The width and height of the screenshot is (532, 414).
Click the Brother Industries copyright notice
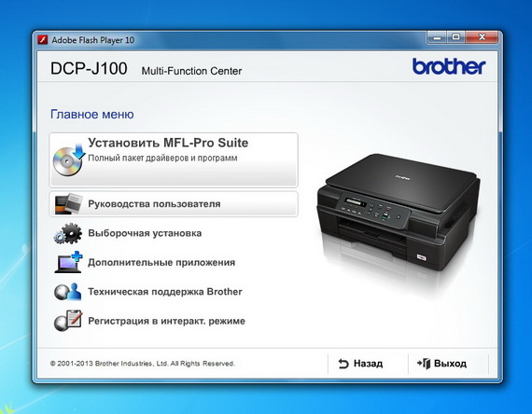[x=143, y=364]
